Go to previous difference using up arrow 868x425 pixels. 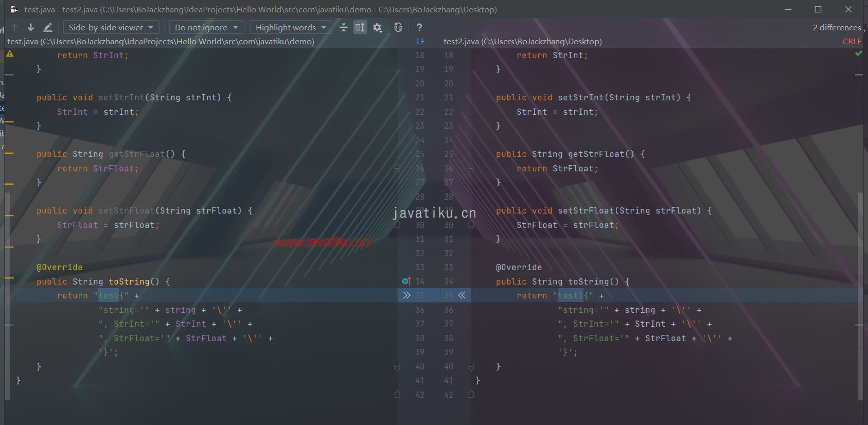(14, 27)
